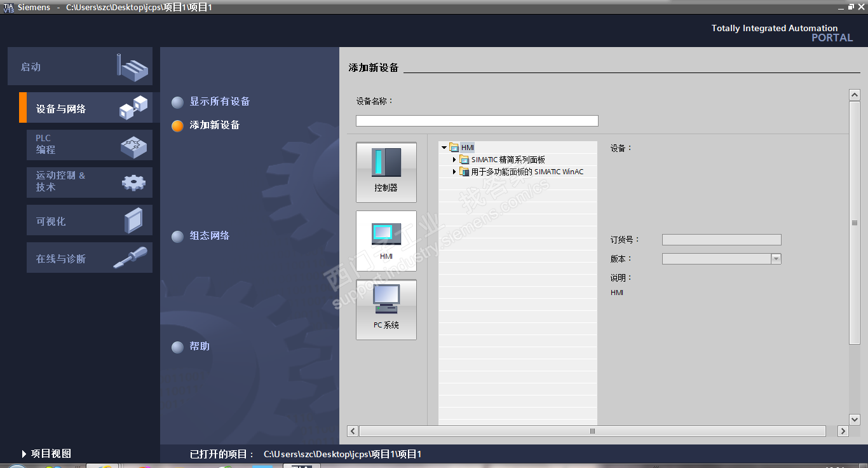Go to the PLC 编程 portal
The height and width of the screenshot is (468, 868).
(x=90, y=145)
